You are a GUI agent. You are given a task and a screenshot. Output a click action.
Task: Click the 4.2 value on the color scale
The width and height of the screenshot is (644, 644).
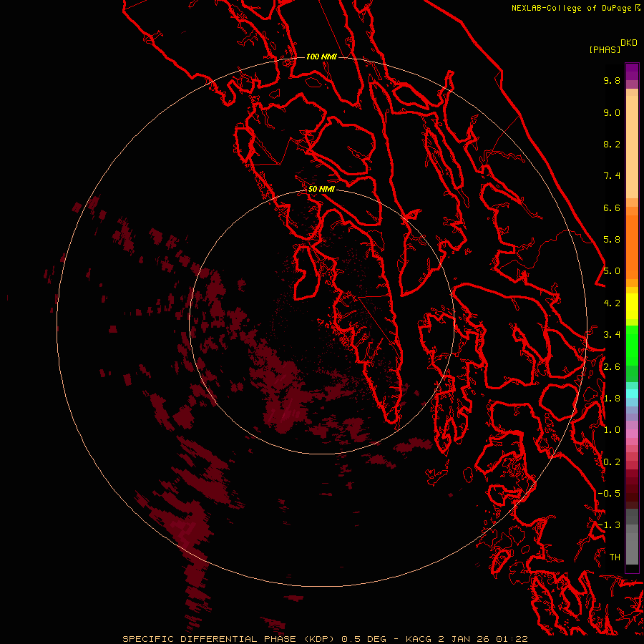pyautogui.click(x=612, y=303)
